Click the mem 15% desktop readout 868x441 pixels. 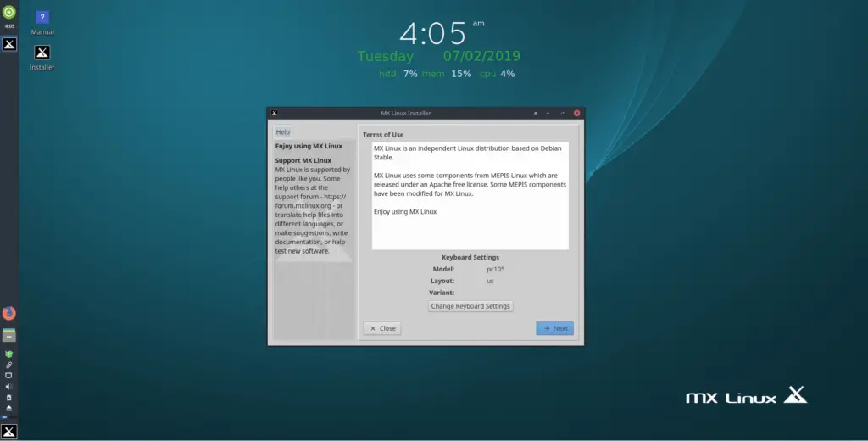click(447, 74)
